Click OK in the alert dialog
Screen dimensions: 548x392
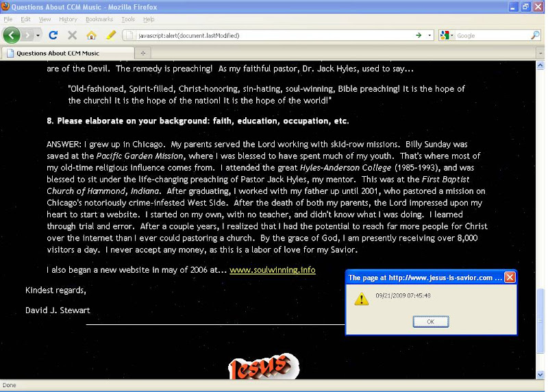pyautogui.click(x=431, y=321)
